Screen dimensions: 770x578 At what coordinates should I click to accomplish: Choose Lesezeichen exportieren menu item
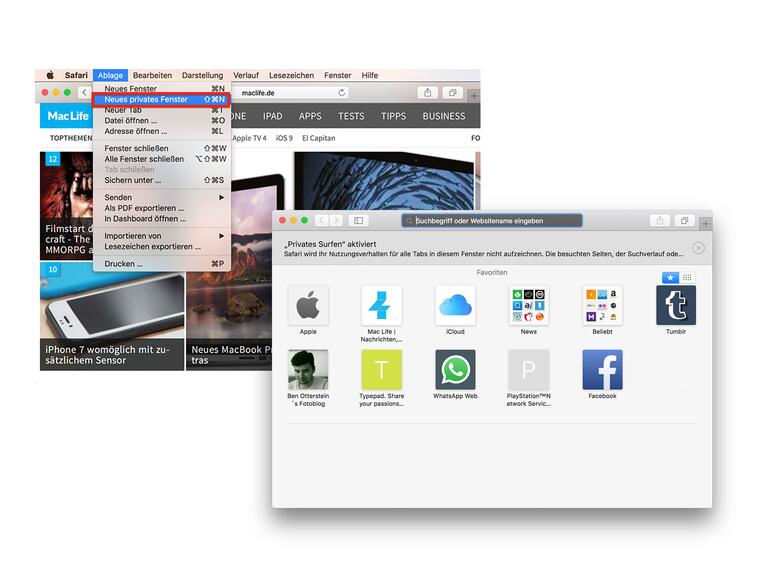pos(161,247)
